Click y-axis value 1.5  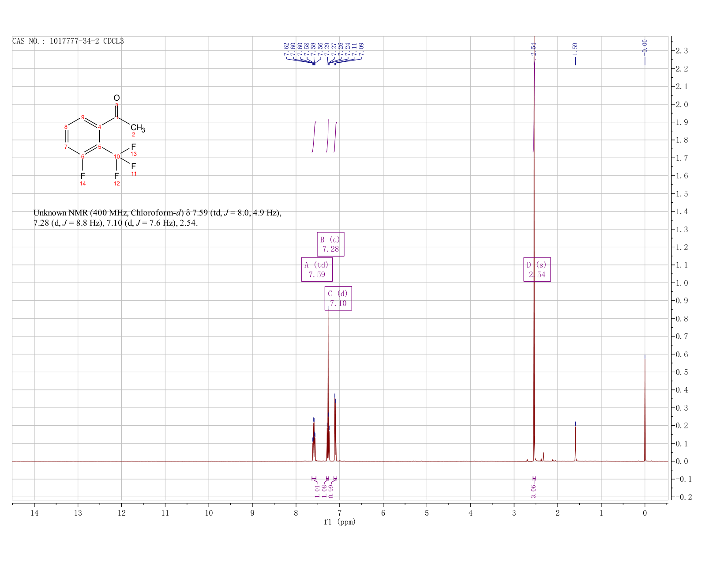(x=682, y=193)
